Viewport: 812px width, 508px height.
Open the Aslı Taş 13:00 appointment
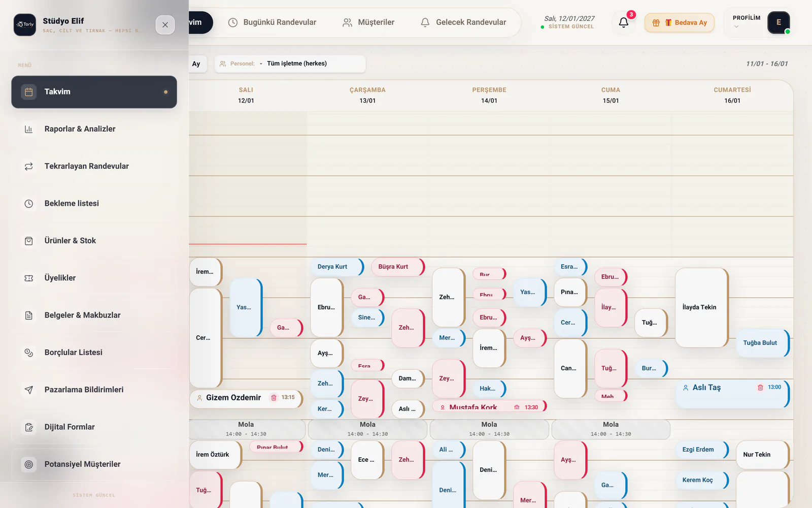pos(732,394)
